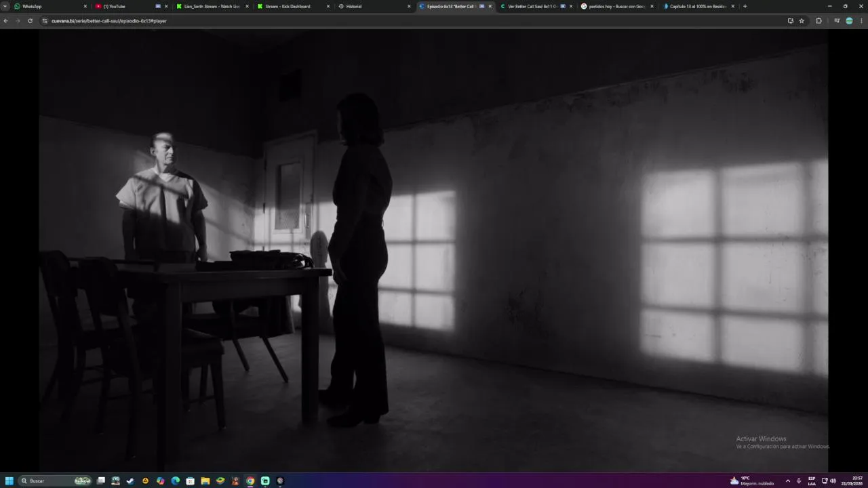Viewport: 868px width, 488px height.
Task: Reload the cuevana page
Action: [x=30, y=21]
